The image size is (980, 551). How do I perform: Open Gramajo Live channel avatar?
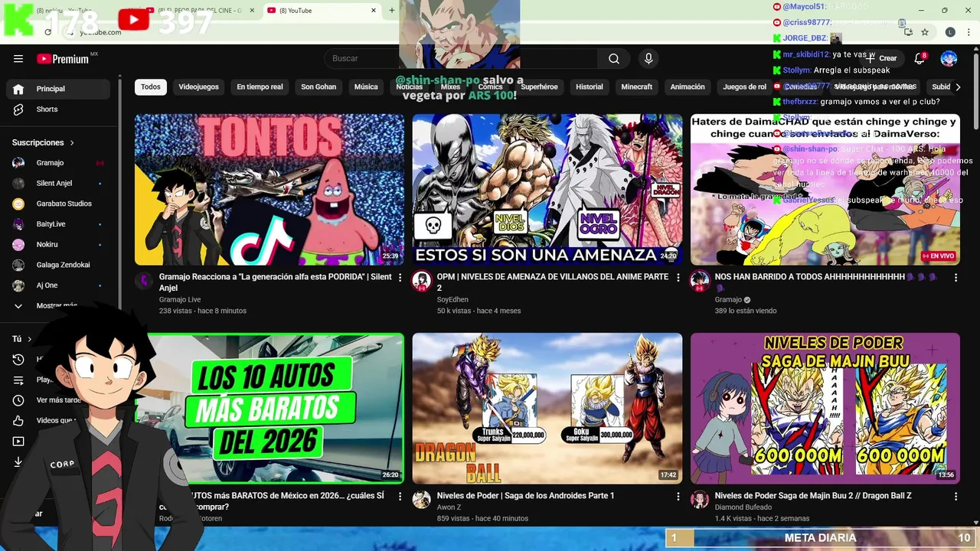144,281
